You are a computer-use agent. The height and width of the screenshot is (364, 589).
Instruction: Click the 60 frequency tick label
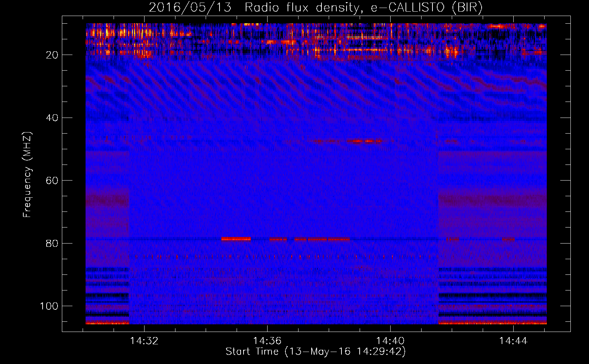pos(52,181)
